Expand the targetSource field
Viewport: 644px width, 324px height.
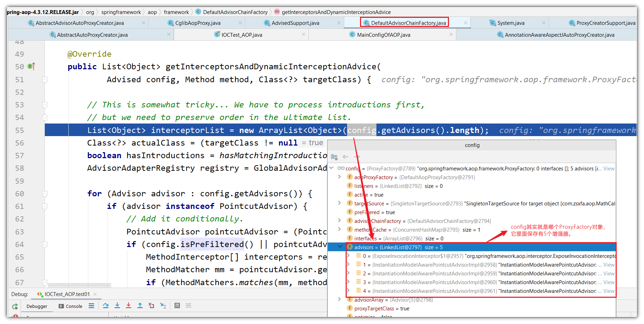tap(339, 203)
